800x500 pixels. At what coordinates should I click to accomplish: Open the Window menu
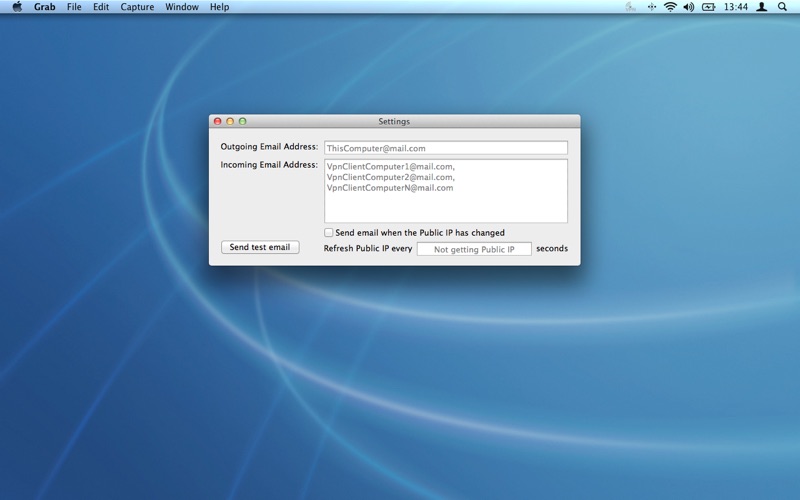pos(182,7)
